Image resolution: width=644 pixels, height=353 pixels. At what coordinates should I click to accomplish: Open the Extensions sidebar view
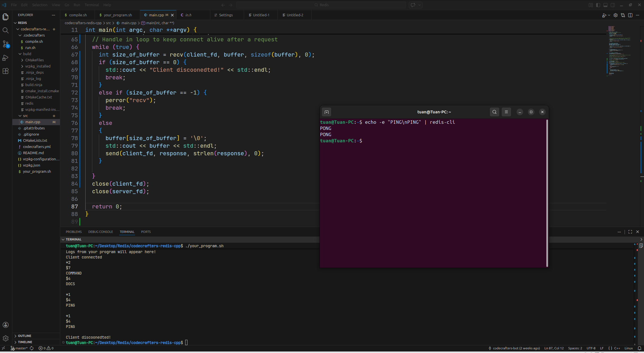[6, 71]
